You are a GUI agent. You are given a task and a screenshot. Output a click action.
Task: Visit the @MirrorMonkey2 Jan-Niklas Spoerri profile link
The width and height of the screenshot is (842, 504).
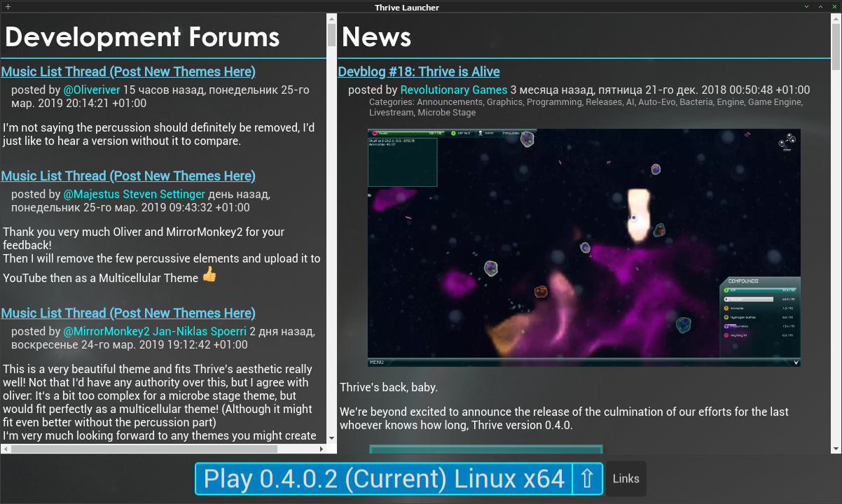tap(155, 331)
